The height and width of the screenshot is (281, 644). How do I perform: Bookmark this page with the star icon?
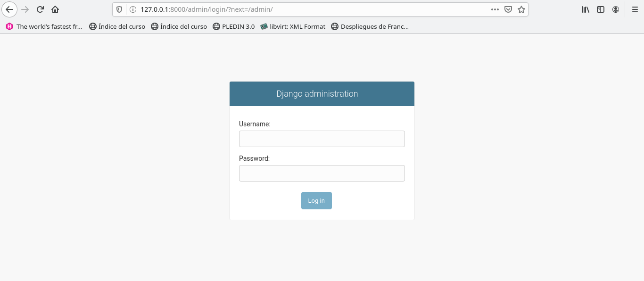[521, 9]
